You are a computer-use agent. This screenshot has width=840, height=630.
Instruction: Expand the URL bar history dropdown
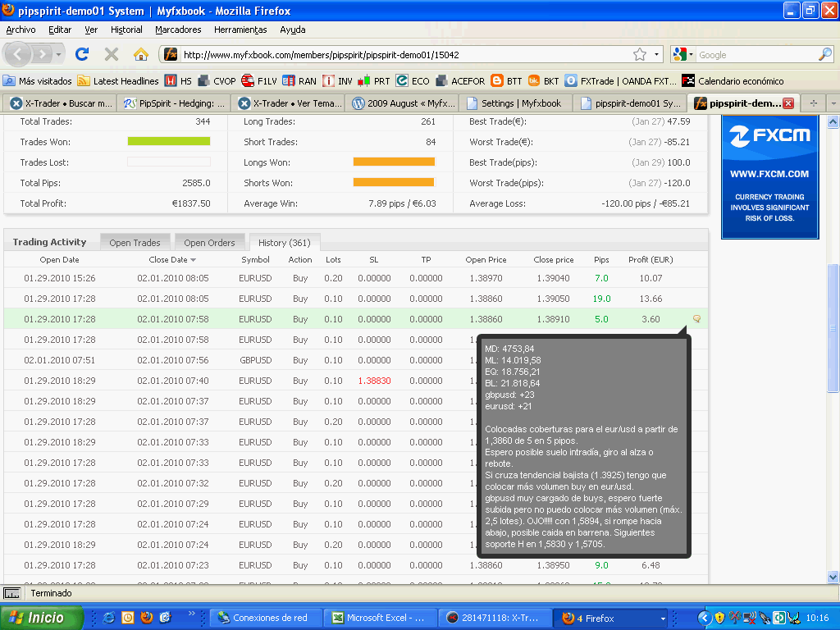[656, 55]
